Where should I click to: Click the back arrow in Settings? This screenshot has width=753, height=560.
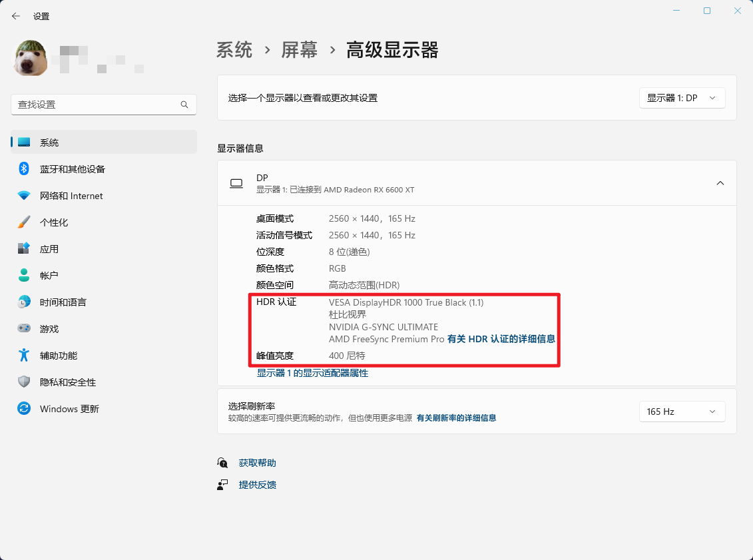(x=15, y=15)
